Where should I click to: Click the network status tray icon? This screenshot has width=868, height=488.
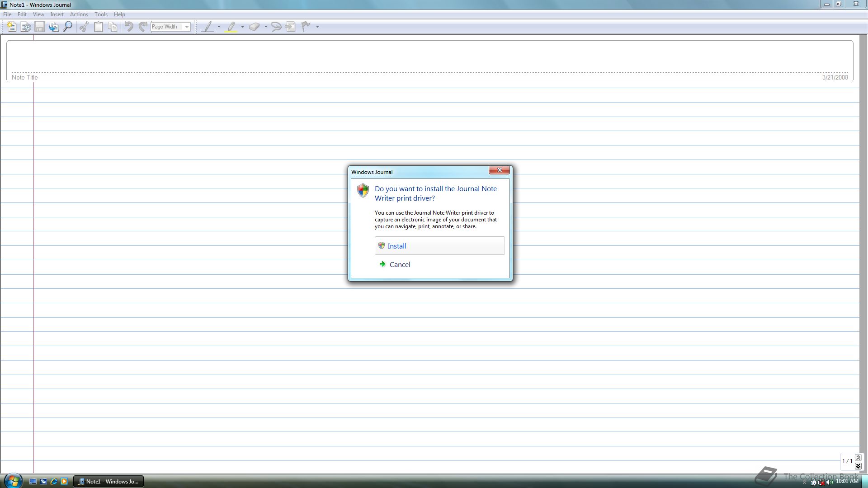tap(821, 482)
